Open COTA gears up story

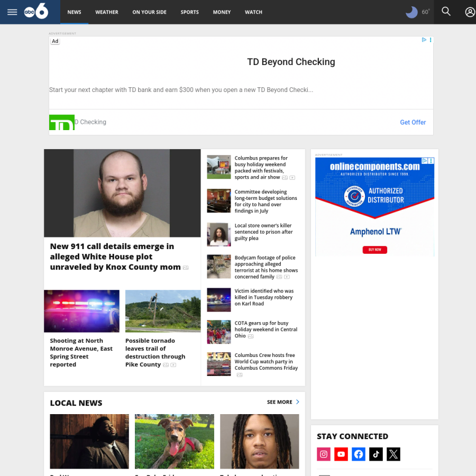pos(266,329)
